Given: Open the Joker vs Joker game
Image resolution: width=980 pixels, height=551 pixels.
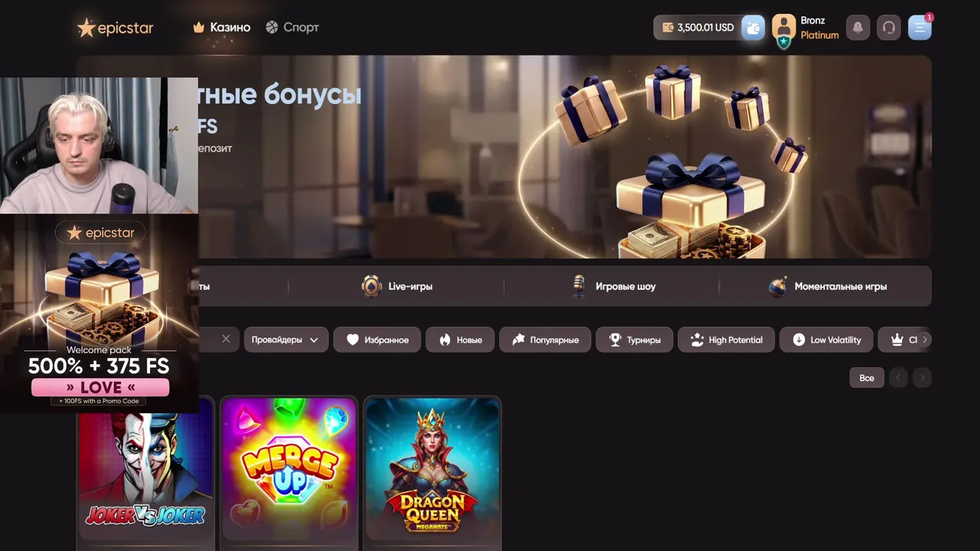Looking at the screenshot, I should [145, 473].
